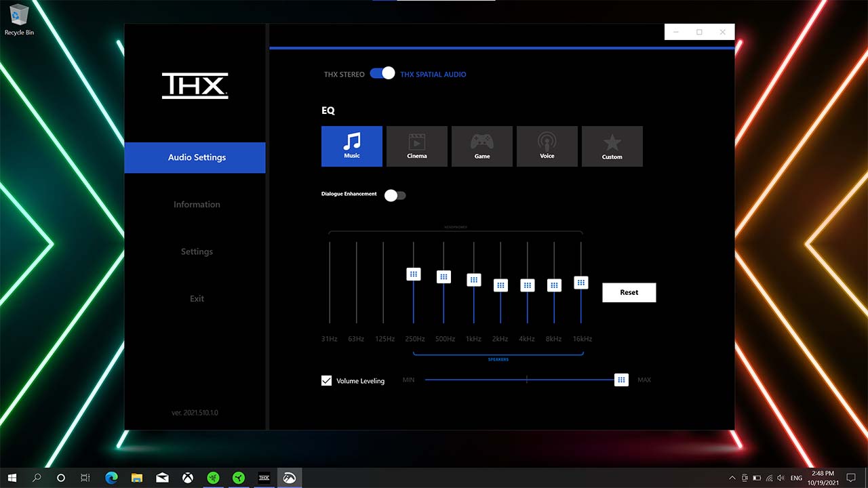
Task: Switch to the Voice EQ preset
Action: pyautogui.click(x=547, y=146)
